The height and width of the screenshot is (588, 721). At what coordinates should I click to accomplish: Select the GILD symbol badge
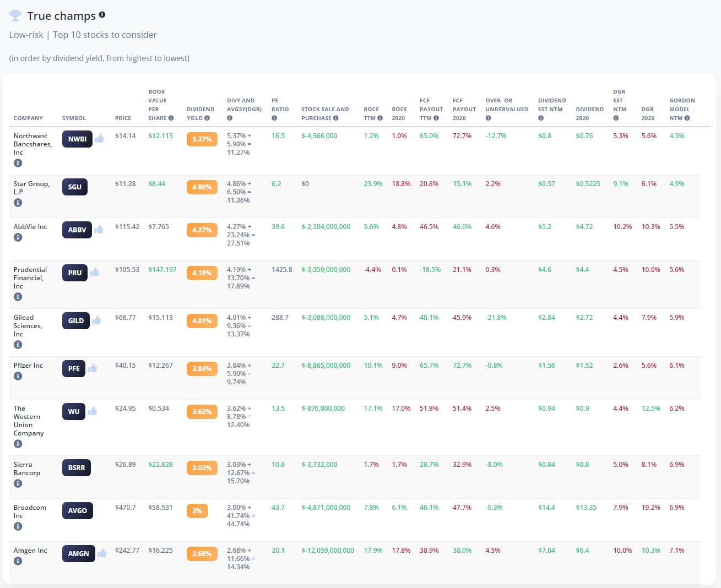click(x=76, y=321)
